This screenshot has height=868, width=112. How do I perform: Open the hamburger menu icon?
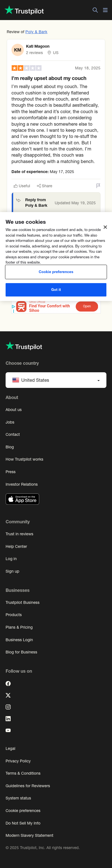click(x=105, y=10)
